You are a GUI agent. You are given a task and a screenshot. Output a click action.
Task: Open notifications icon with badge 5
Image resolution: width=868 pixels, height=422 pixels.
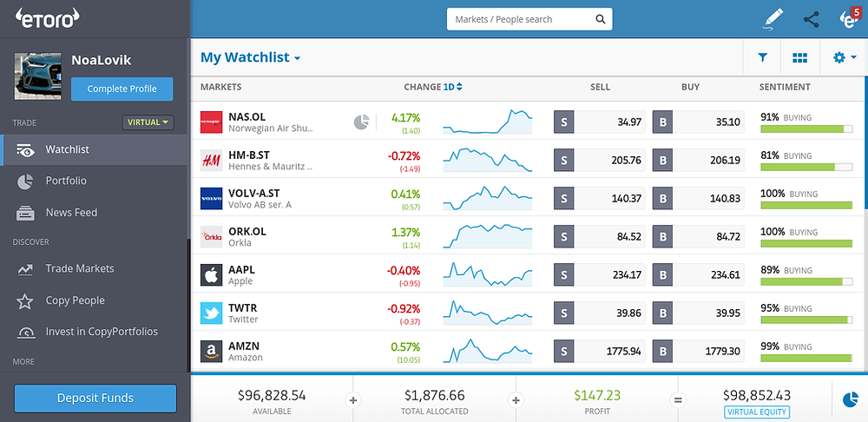tap(849, 19)
